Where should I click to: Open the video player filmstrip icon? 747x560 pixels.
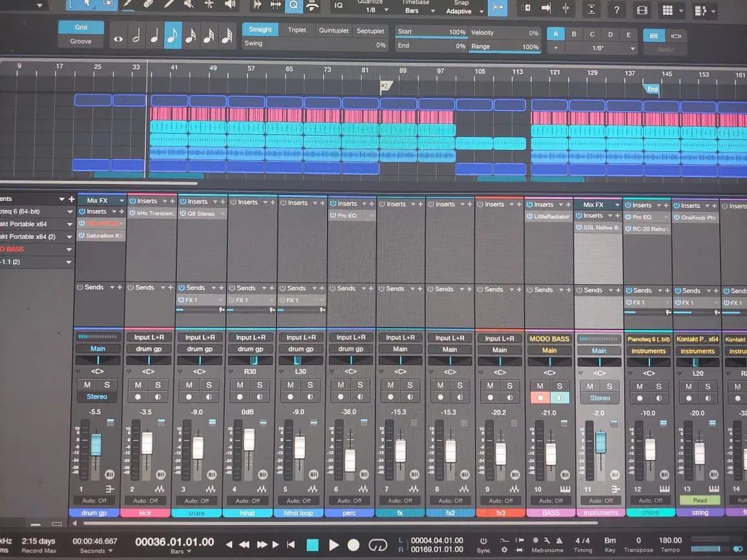click(x=642, y=10)
